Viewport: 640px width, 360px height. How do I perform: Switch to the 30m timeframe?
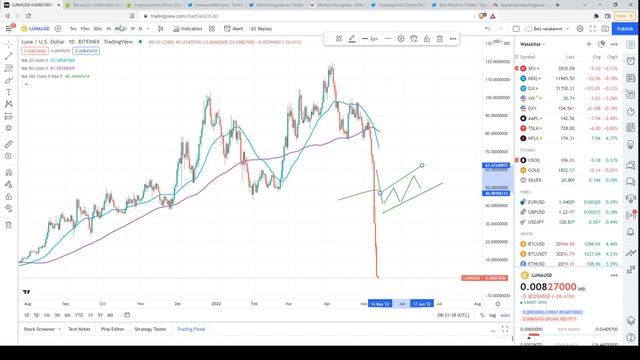[97, 29]
